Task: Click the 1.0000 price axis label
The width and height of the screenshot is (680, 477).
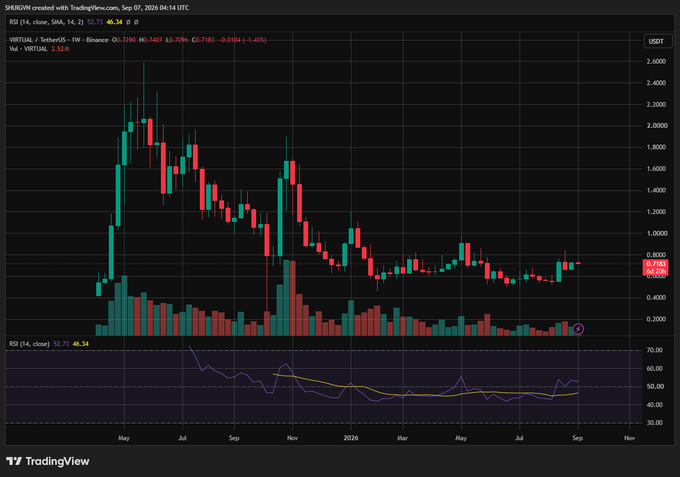Action: coord(656,233)
